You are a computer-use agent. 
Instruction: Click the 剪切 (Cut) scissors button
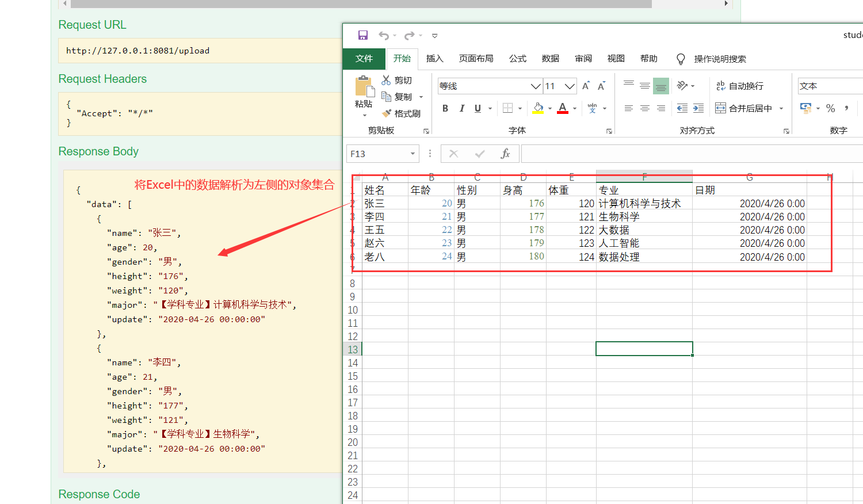point(397,80)
